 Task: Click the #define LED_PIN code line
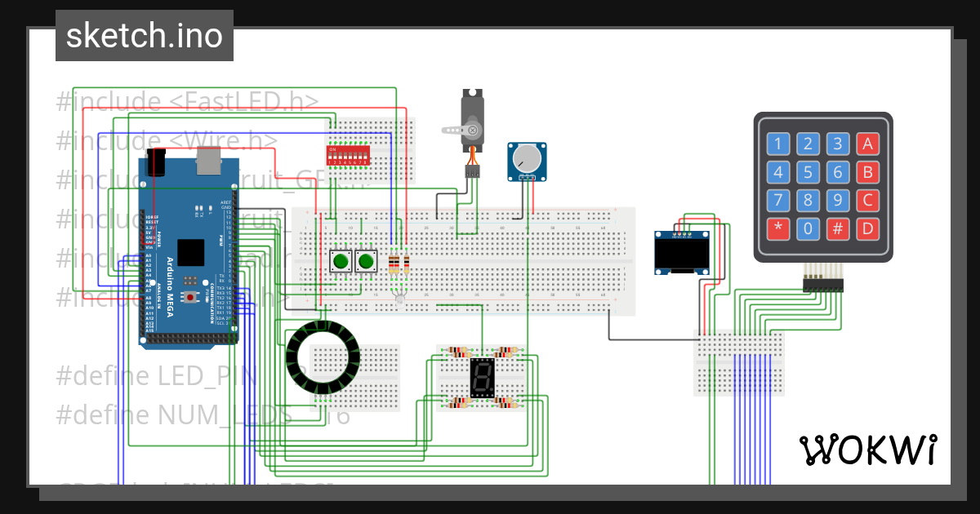coord(155,376)
